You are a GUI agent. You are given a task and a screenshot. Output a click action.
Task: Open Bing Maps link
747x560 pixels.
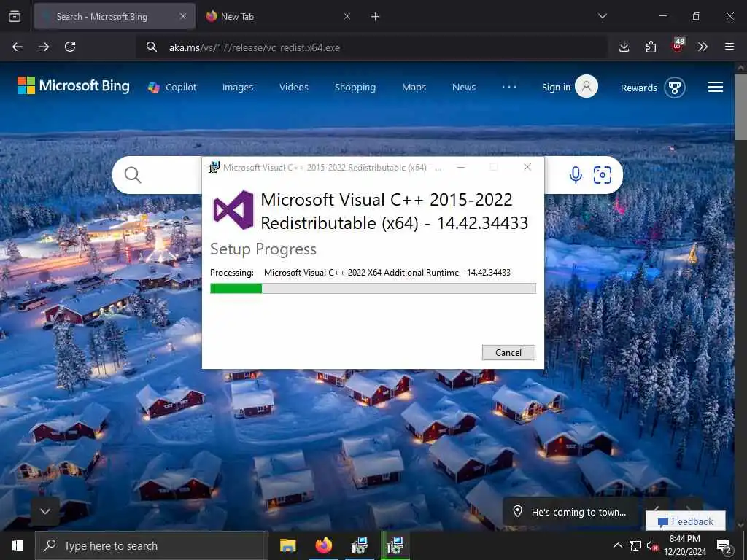414,87
